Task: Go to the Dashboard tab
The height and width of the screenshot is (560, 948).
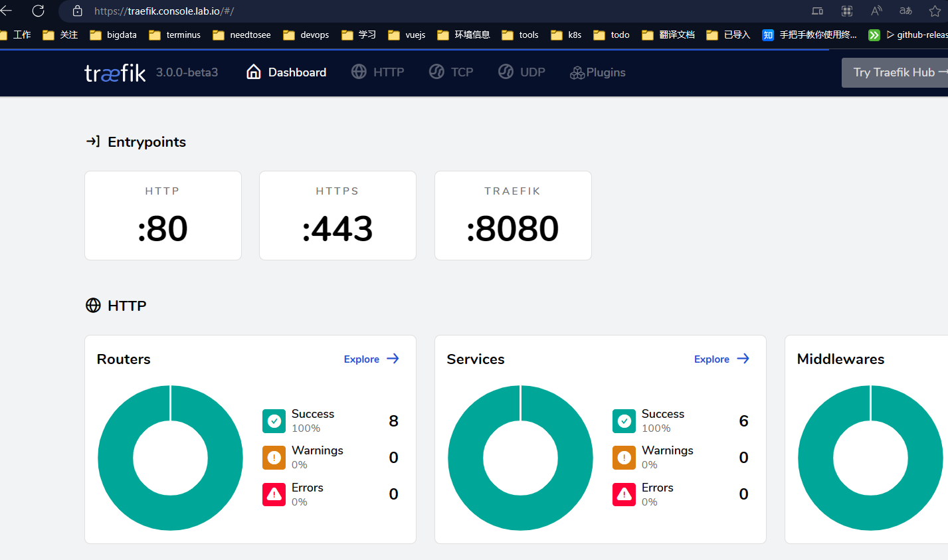Action: (x=286, y=72)
